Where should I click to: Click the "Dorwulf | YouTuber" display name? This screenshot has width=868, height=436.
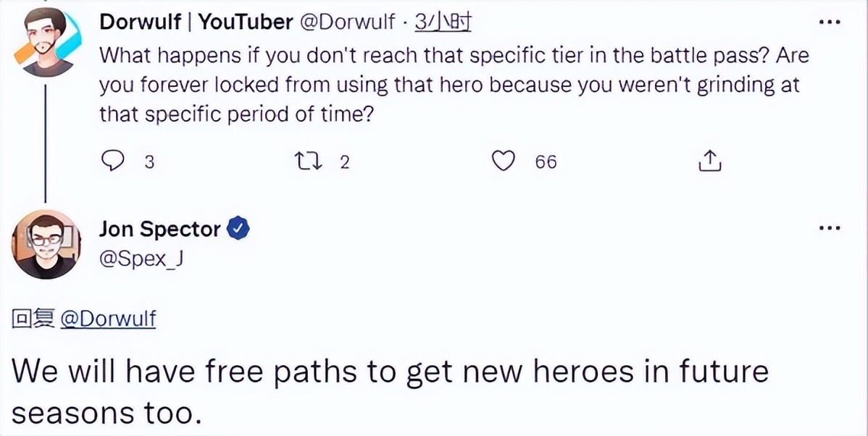tap(196, 22)
